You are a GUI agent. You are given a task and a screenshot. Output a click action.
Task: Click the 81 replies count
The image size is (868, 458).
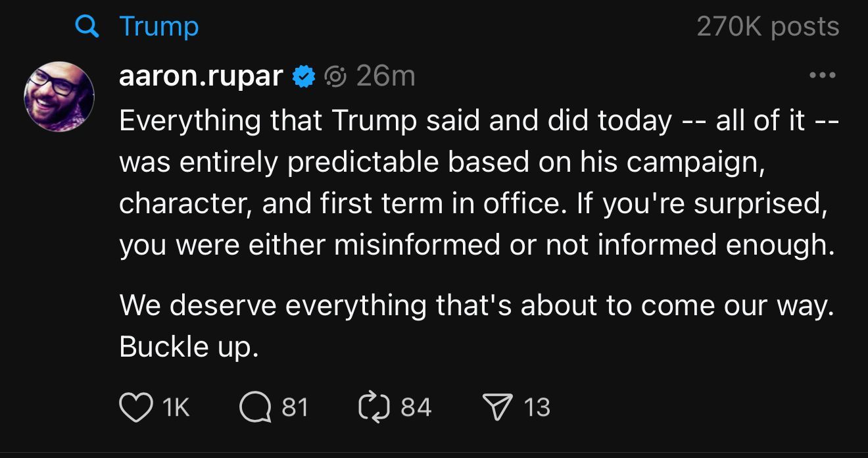tap(295, 407)
